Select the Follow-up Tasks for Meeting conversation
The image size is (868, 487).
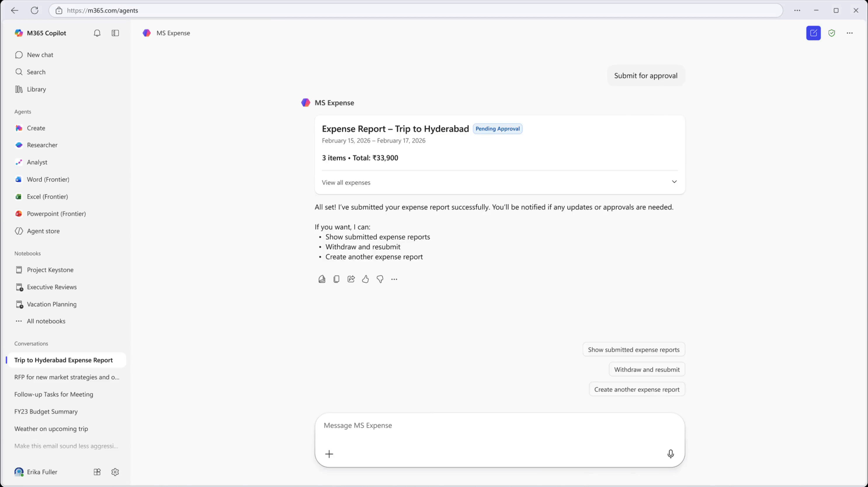[53, 394]
